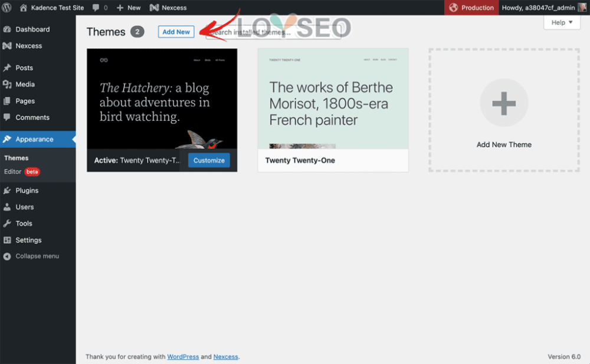This screenshot has width=590, height=364.
Task: Click the Kadence Test Site name
Action: click(x=57, y=8)
